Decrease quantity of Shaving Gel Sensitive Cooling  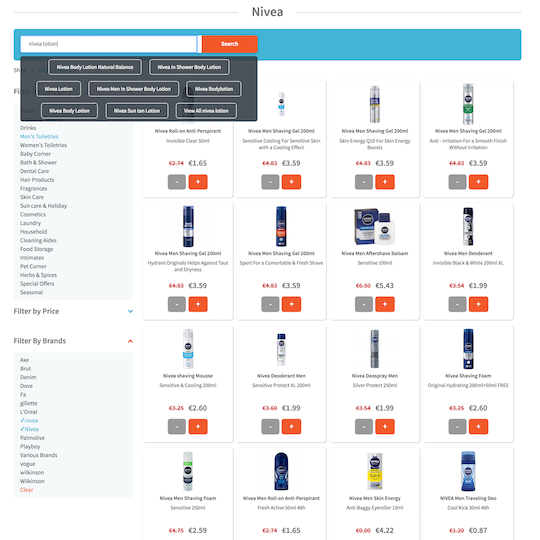pos(270,182)
